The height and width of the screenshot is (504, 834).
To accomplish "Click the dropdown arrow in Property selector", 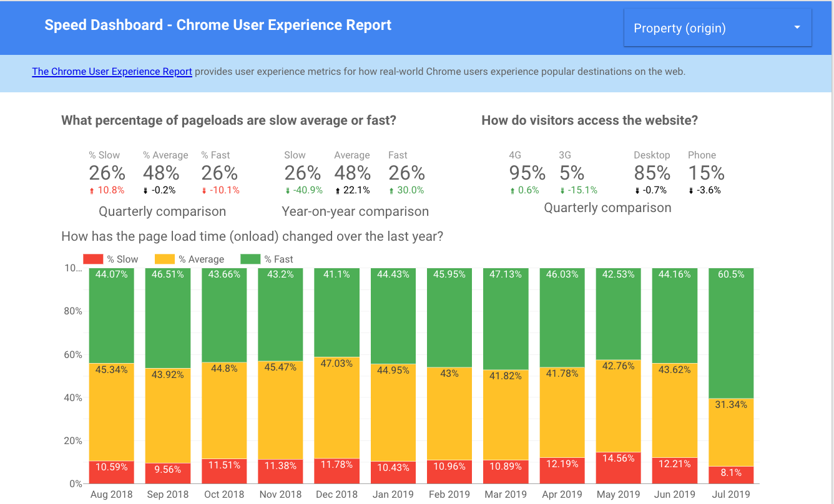I will (x=797, y=28).
